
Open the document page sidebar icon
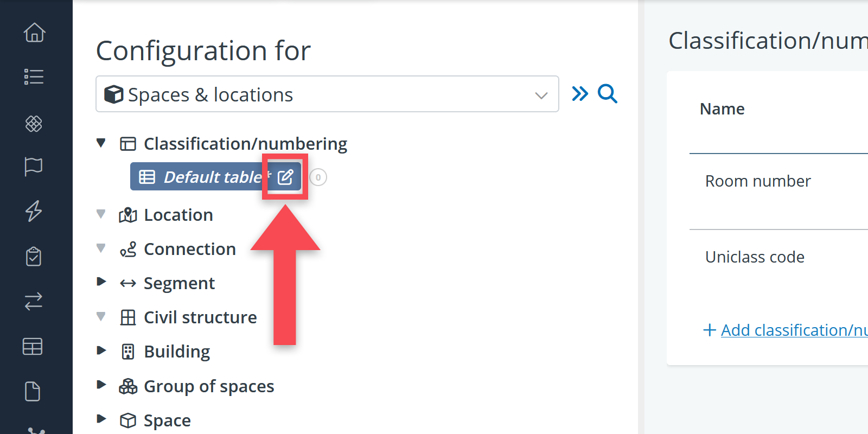click(33, 391)
